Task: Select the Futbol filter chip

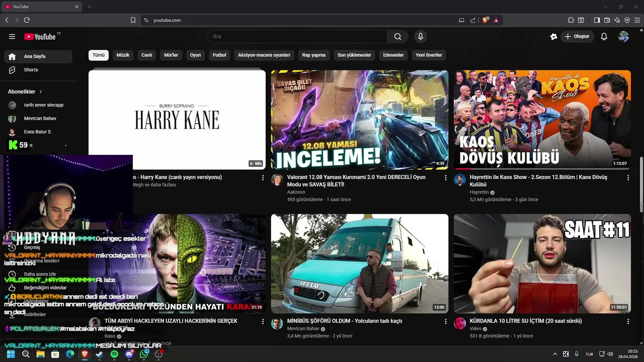Action: click(219, 55)
